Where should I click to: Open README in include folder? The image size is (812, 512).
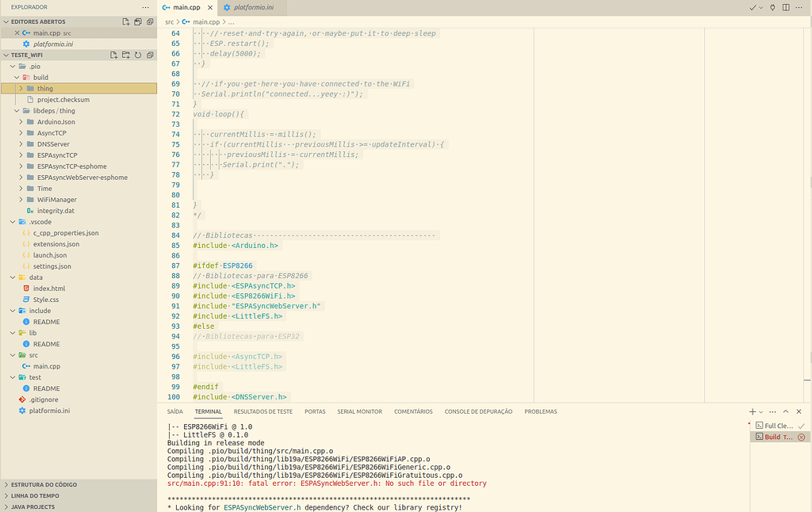pyautogui.click(x=79, y=322)
